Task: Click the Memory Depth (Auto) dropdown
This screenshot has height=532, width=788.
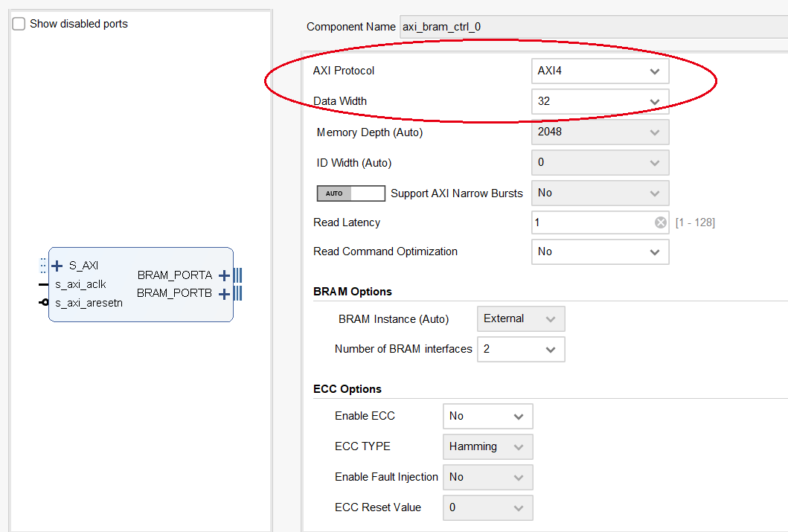Action: [x=600, y=132]
